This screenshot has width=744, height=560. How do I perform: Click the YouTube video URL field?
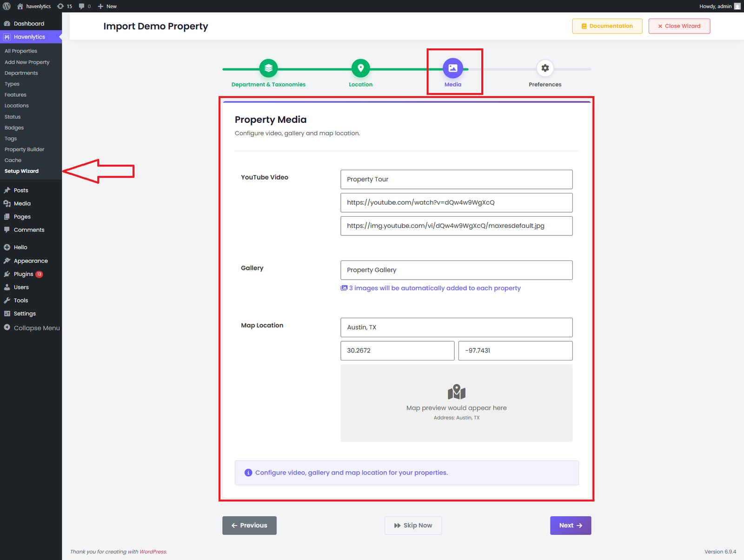(x=456, y=203)
